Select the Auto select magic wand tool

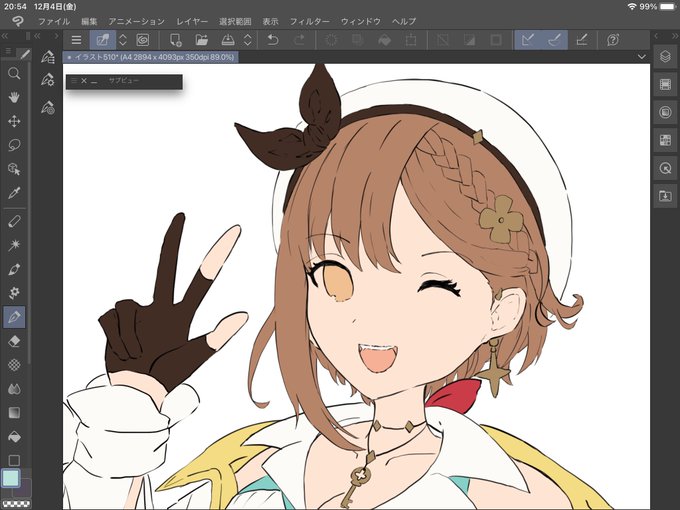(x=14, y=245)
